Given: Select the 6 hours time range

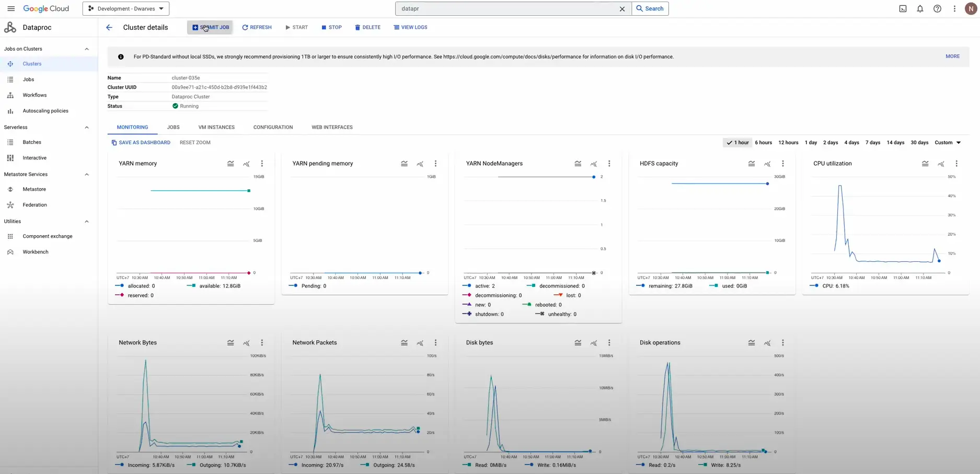Looking at the screenshot, I should pos(763,143).
